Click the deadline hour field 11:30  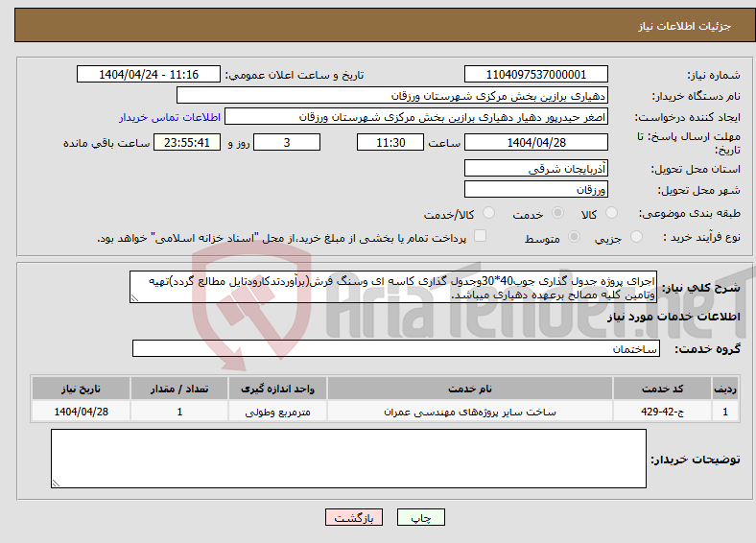[x=390, y=142]
